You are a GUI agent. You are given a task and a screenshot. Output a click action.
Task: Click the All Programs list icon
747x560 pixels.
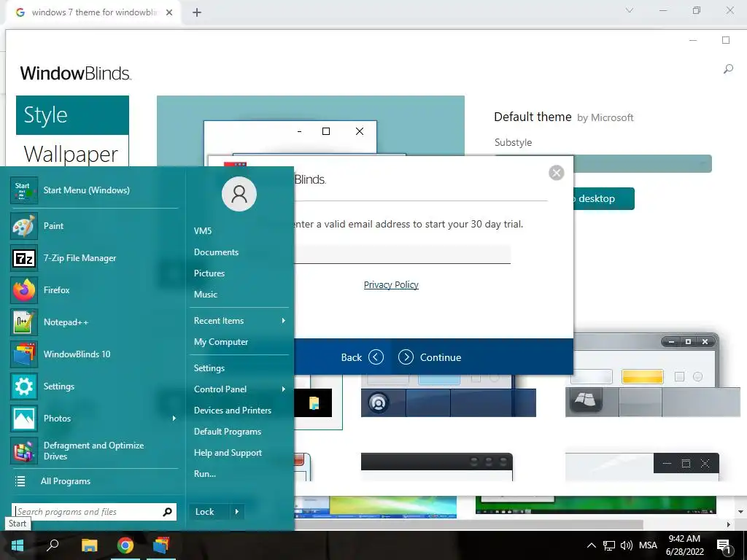click(20, 481)
